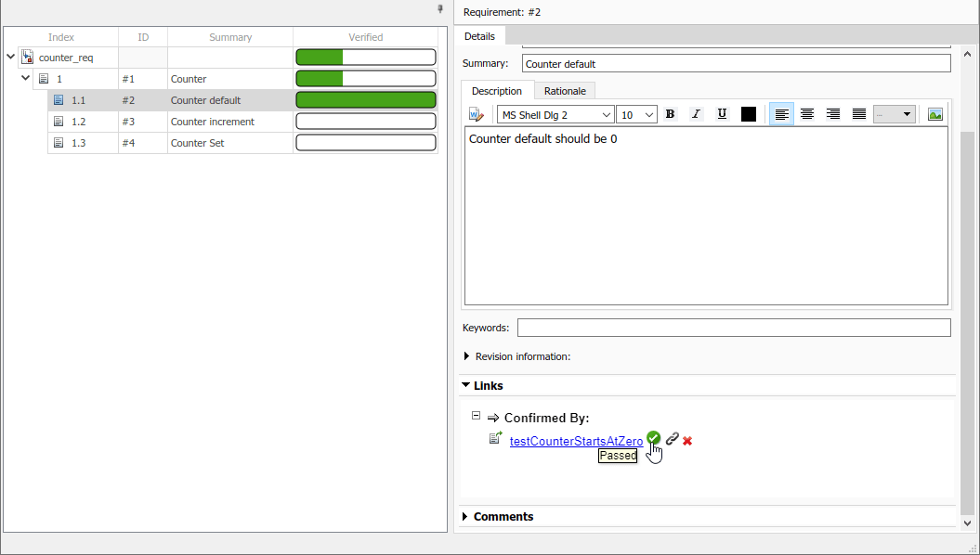Select the Description tab
The image size is (980, 555).
tap(497, 91)
